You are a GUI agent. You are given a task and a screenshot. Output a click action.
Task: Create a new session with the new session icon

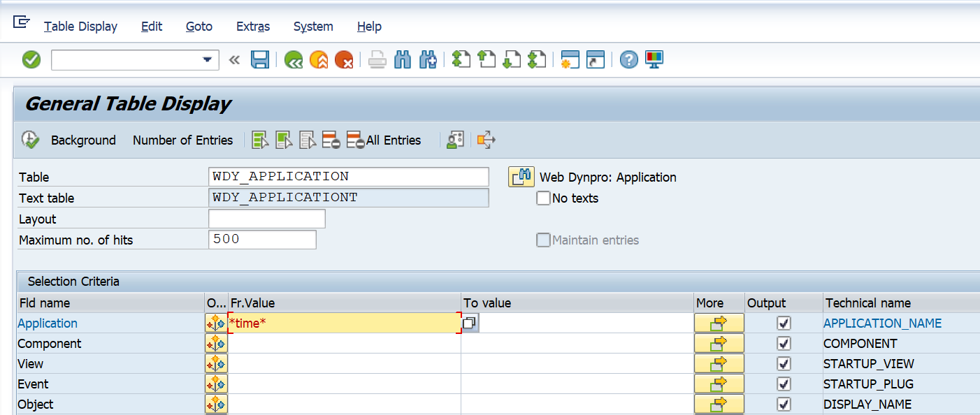tap(569, 59)
